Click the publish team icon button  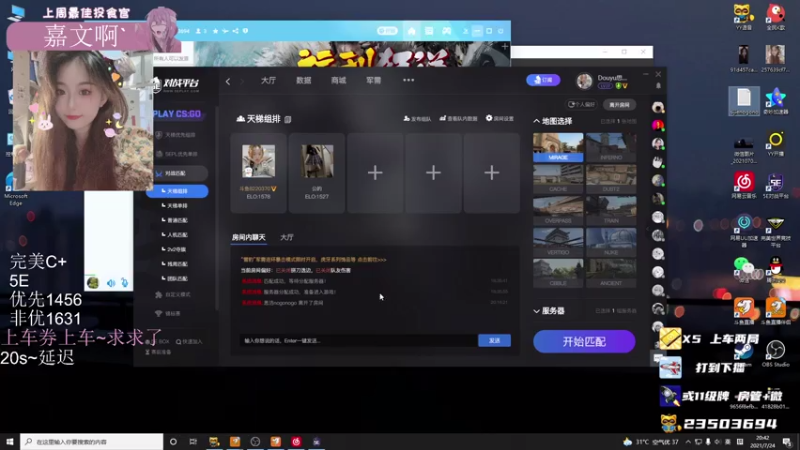coord(417,118)
